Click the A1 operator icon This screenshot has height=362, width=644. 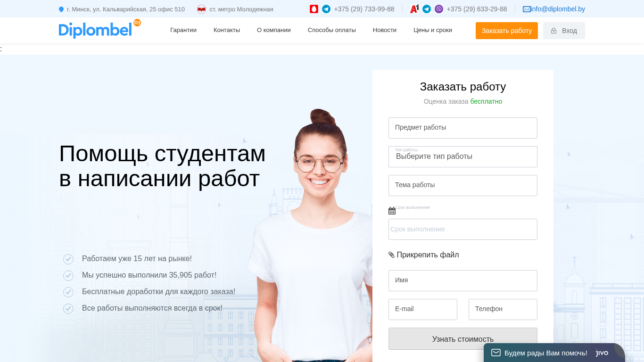coord(414,9)
